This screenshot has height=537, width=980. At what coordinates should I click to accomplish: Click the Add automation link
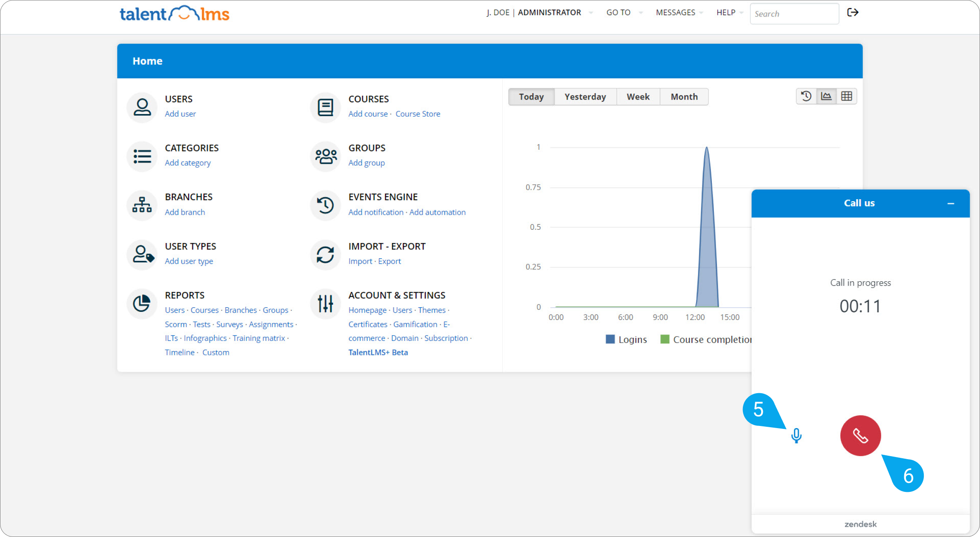pos(437,212)
